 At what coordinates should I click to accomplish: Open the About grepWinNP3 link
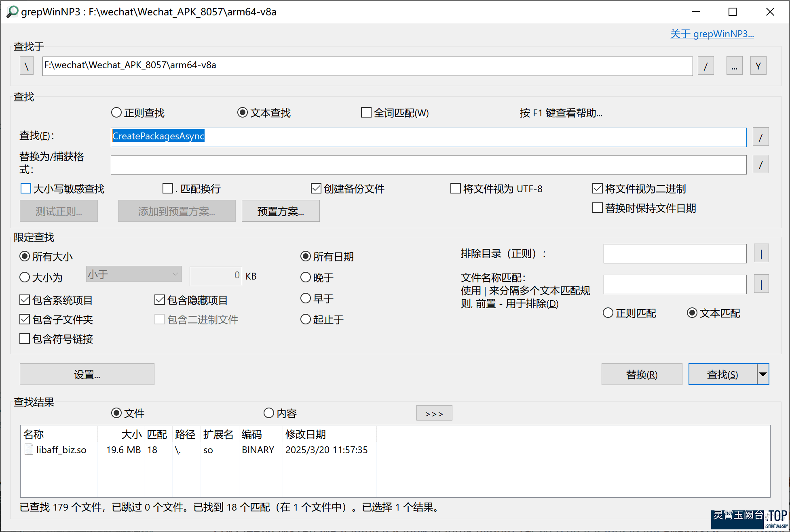[712, 34]
